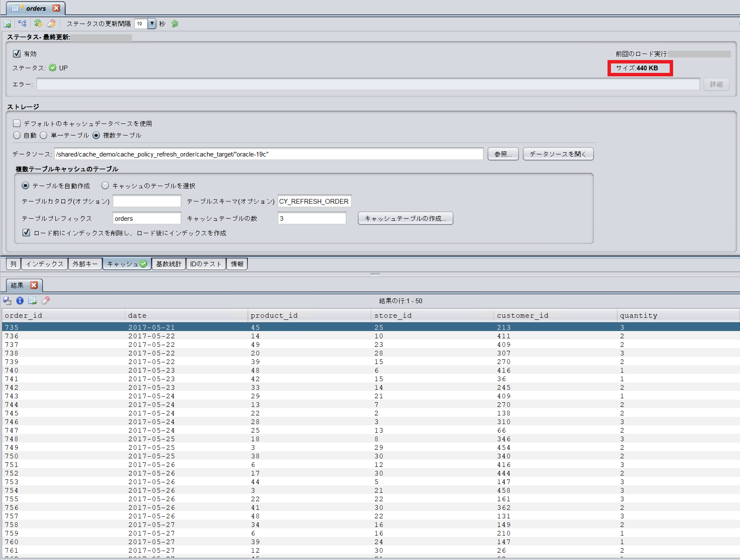Toggle ロード前にインデックスを削除 checkbox
Image resolution: width=740 pixels, height=560 pixels.
26,233
